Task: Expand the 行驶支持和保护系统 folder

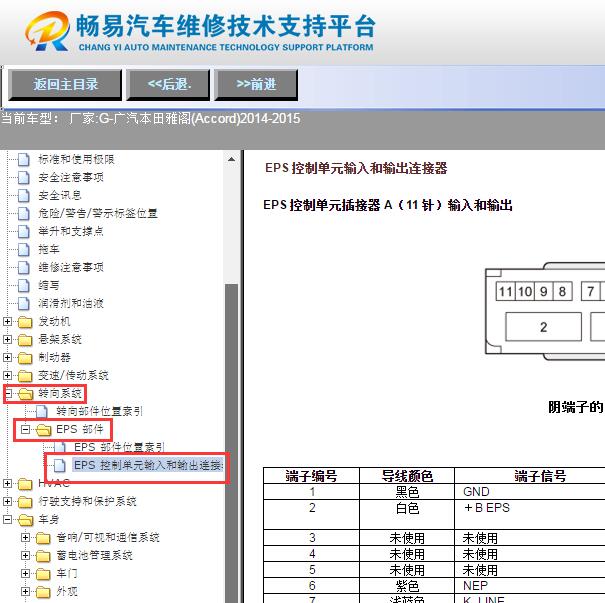Action: (7, 501)
